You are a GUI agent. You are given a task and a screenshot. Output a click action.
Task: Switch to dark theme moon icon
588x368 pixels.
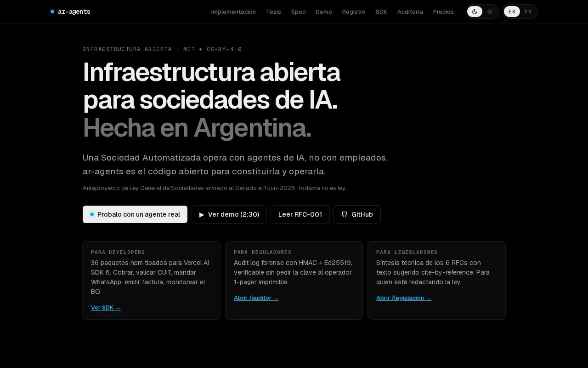pyautogui.click(x=475, y=11)
